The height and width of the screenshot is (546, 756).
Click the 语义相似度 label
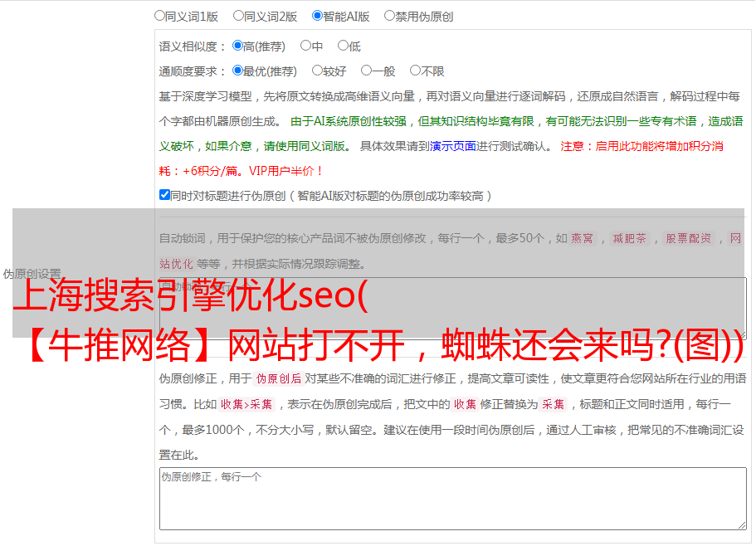coord(193,46)
